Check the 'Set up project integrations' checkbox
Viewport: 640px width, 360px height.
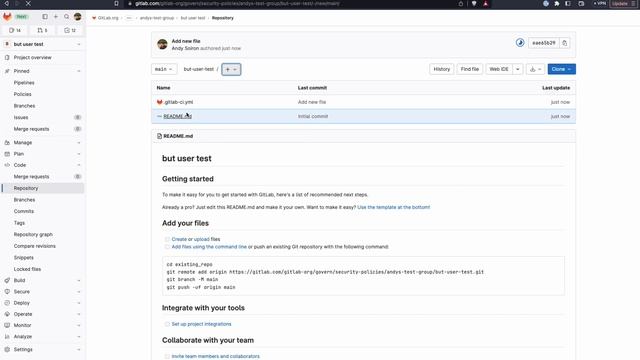coord(167,324)
